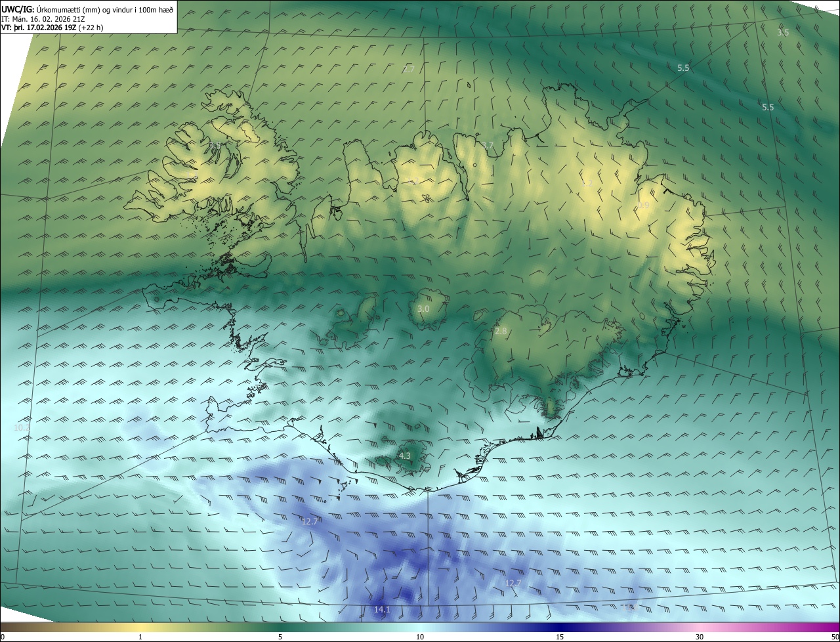
Task: Click the 15 tick label on the color scale
Action: point(560,637)
